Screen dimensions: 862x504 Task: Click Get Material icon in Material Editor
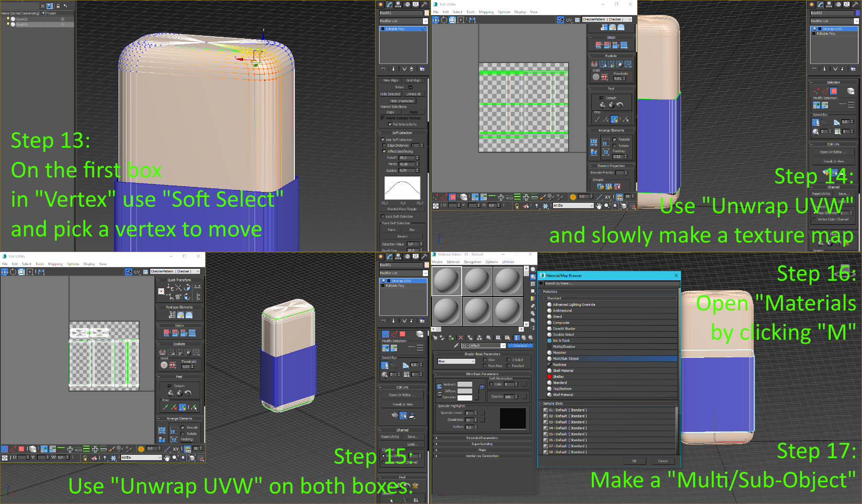pos(435,338)
